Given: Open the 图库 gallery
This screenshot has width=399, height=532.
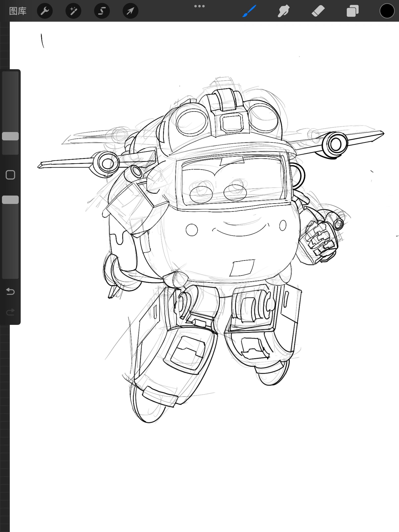Looking at the screenshot, I should (x=18, y=11).
